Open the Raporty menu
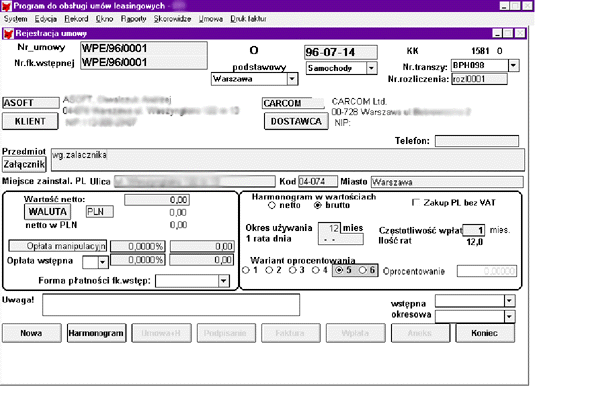This screenshot has width=600, height=399. click(134, 19)
